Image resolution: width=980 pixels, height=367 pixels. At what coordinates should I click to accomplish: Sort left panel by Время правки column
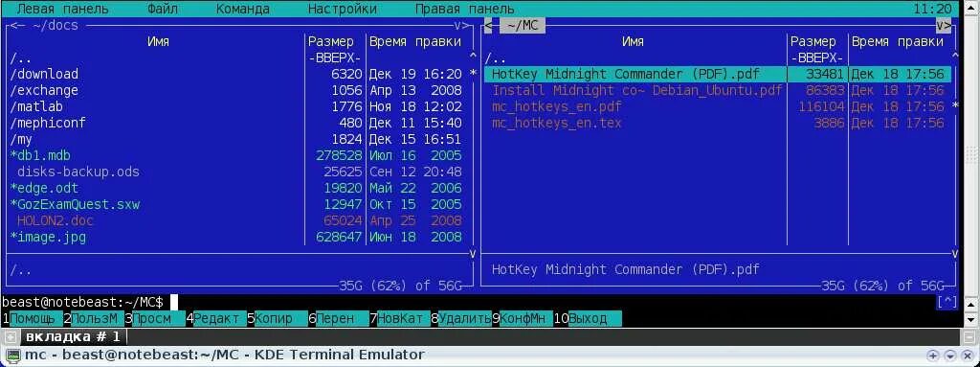(x=415, y=42)
